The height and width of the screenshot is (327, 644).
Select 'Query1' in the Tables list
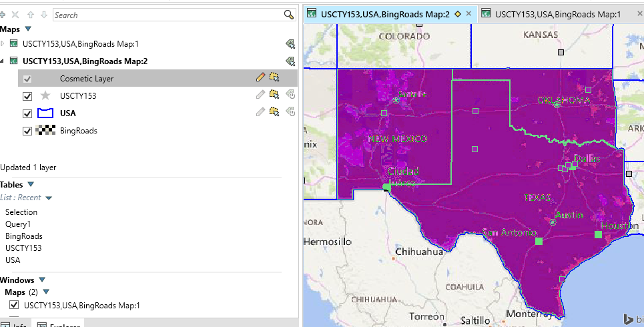point(18,224)
